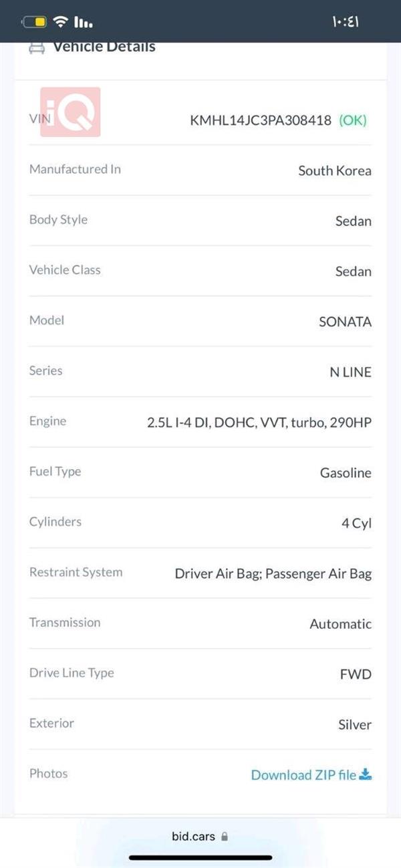401x868 pixels.
Task: Click the car icon beside Vehicle Details
Action: 37,47
